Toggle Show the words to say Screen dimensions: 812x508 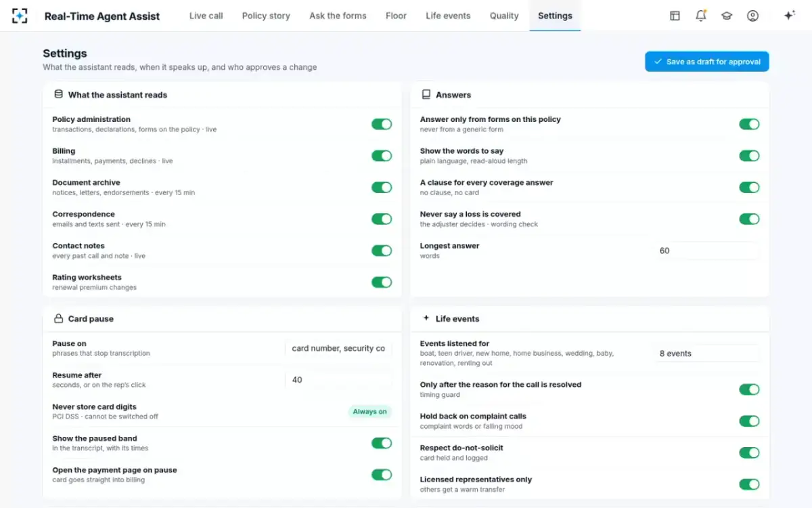749,156
